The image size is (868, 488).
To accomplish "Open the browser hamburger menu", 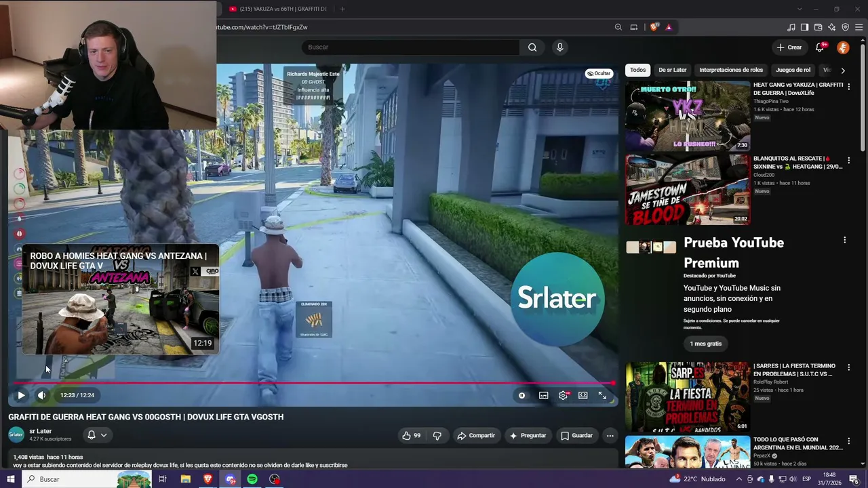I will [x=859, y=27].
